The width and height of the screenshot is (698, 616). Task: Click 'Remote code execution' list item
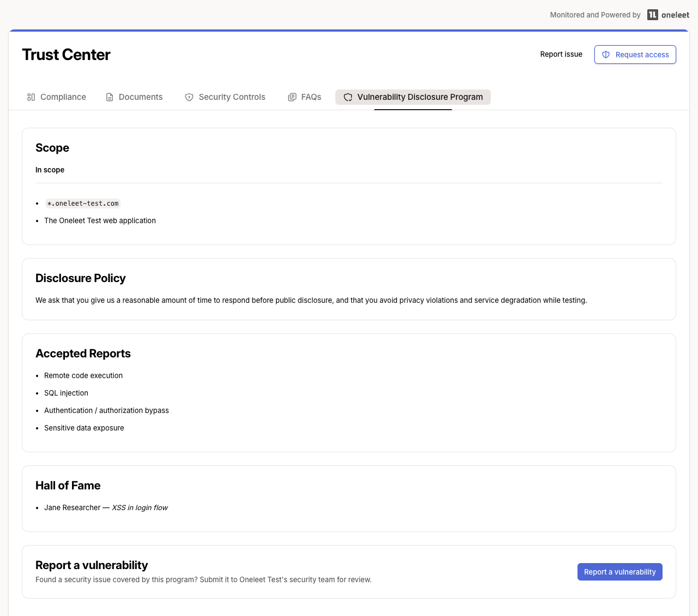click(x=83, y=375)
